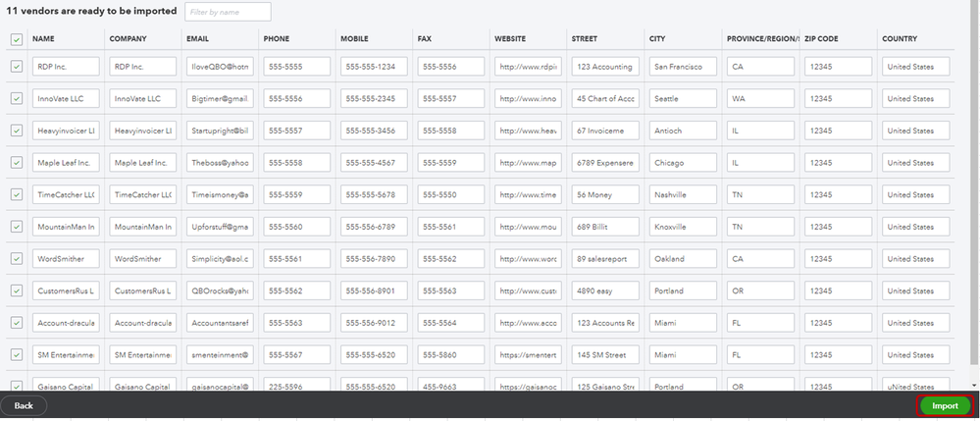The width and height of the screenshot is (980, 421).
Task: Edit QBOrocks email field
Action: (x=220, y=290)
